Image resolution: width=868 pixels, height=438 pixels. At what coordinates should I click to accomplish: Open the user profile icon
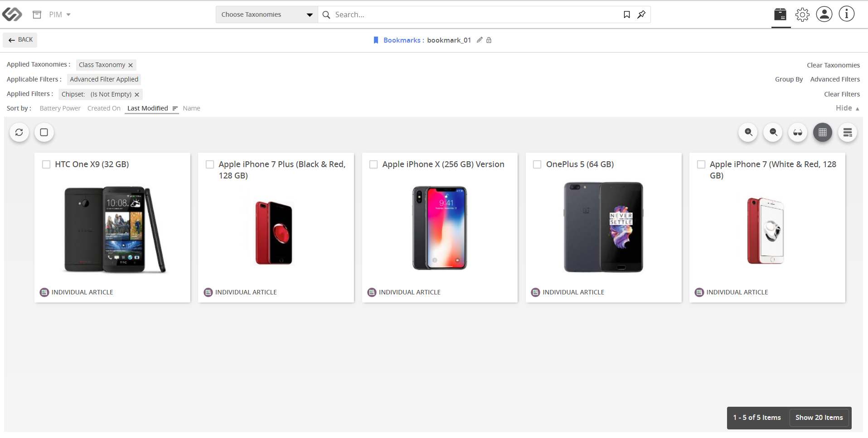824,14
